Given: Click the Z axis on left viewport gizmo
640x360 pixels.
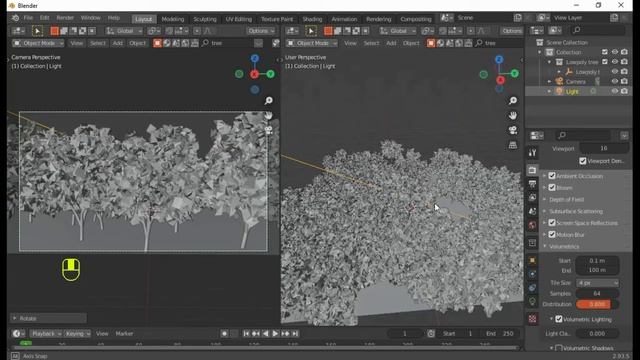Looking at the screenshot, I should [255, 59].
